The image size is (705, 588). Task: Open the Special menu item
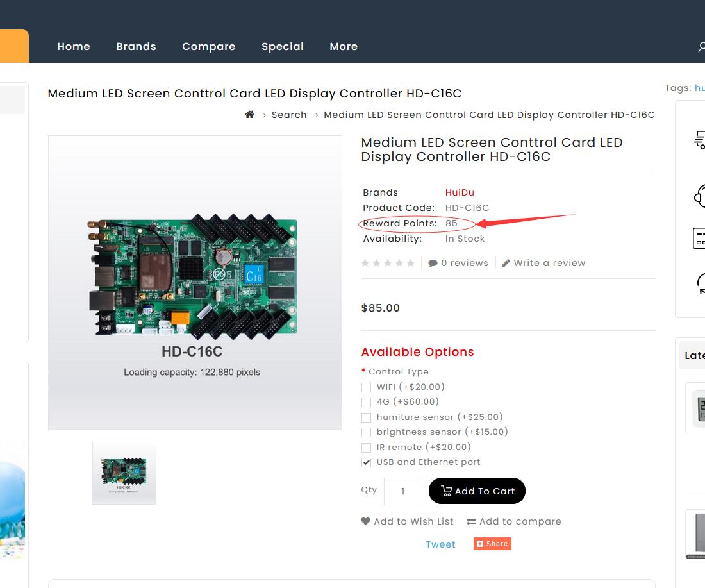[x=283, y=46]
